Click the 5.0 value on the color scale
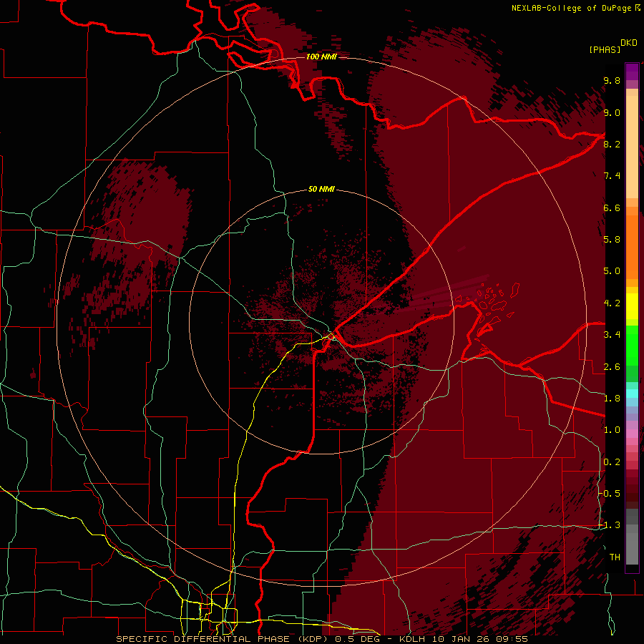Viewport: 644px width, 644px height. point(612,271)
